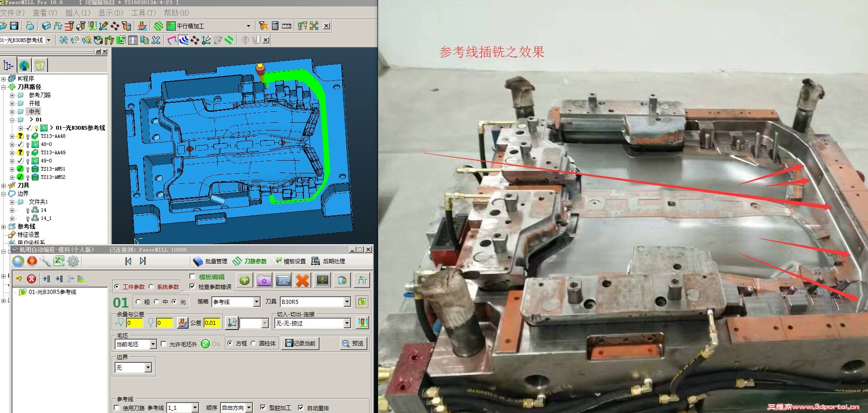Screen dimensions: 868x413
Task: Click the copy toolpath icon
Action: 144,40
